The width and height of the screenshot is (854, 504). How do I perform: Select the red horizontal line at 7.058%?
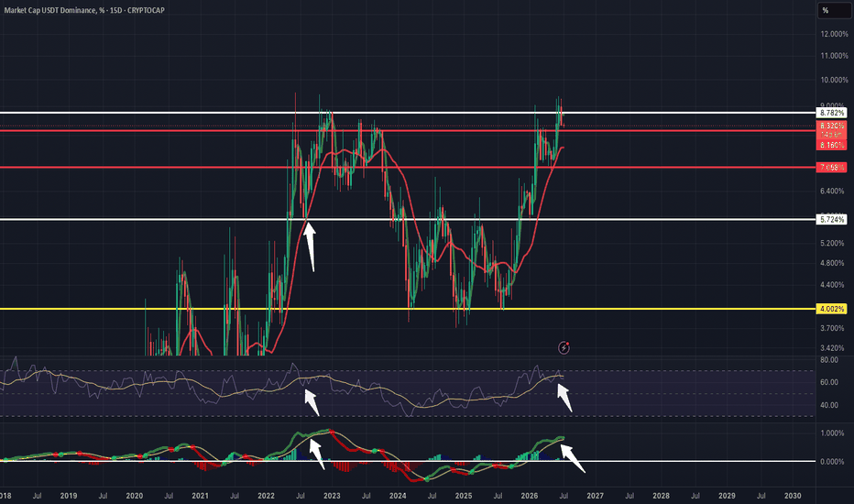(x=408, y=168)
